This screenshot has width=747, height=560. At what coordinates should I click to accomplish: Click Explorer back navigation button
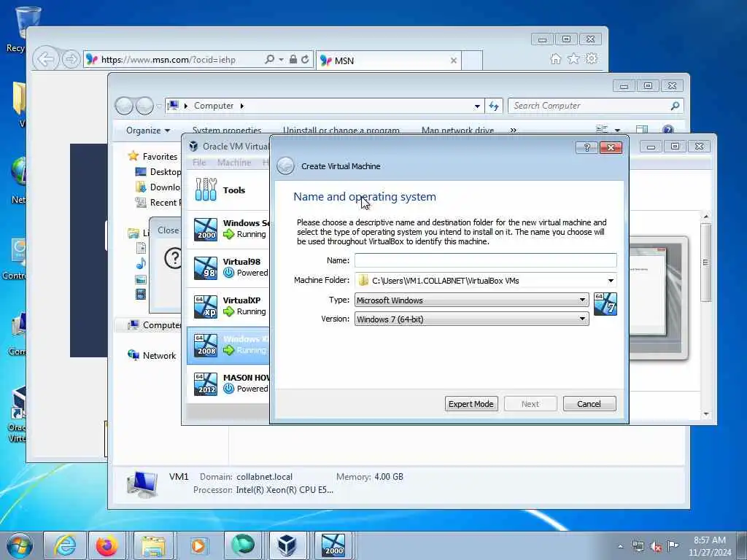[124, 106]
